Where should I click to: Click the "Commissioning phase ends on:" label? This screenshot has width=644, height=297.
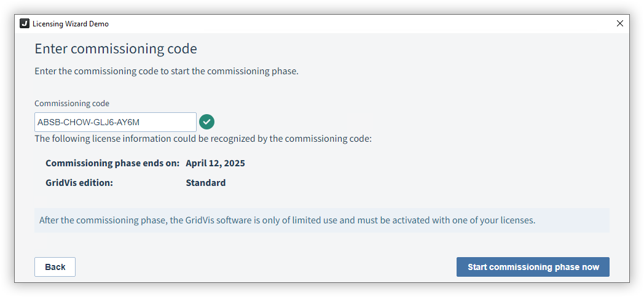pos(112,163)
